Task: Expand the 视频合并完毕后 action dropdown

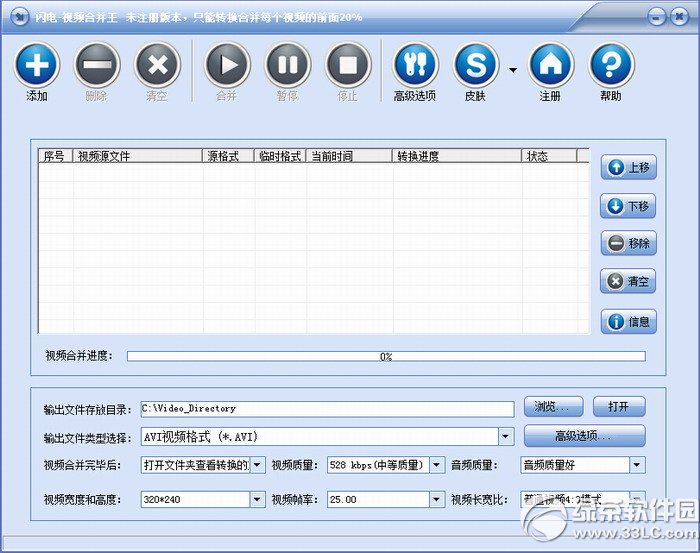Action: 257,465
